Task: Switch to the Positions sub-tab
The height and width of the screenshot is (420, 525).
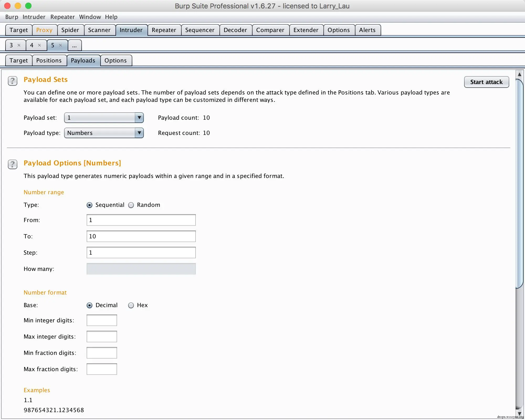Action: [49, 60]
